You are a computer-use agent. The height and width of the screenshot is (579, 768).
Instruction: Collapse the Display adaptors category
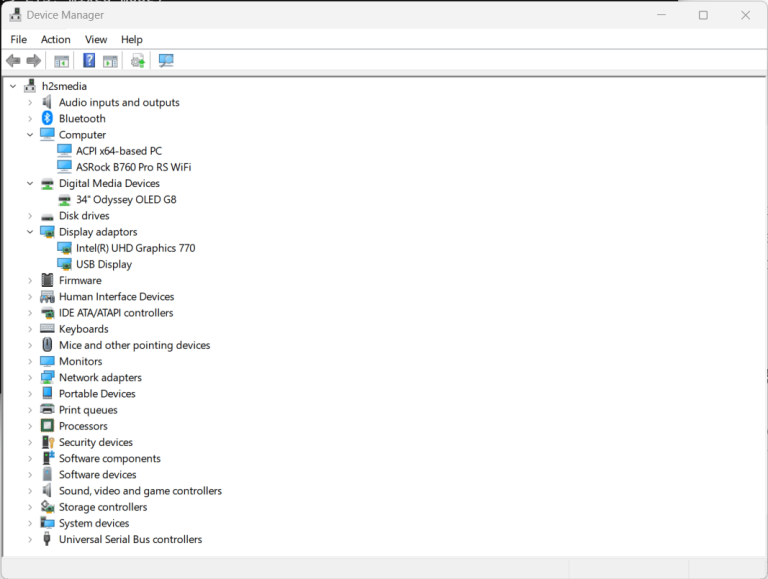30,232
